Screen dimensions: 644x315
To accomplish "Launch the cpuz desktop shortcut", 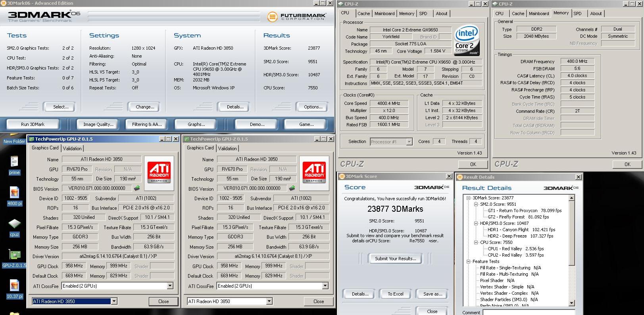I will (14, 227).
